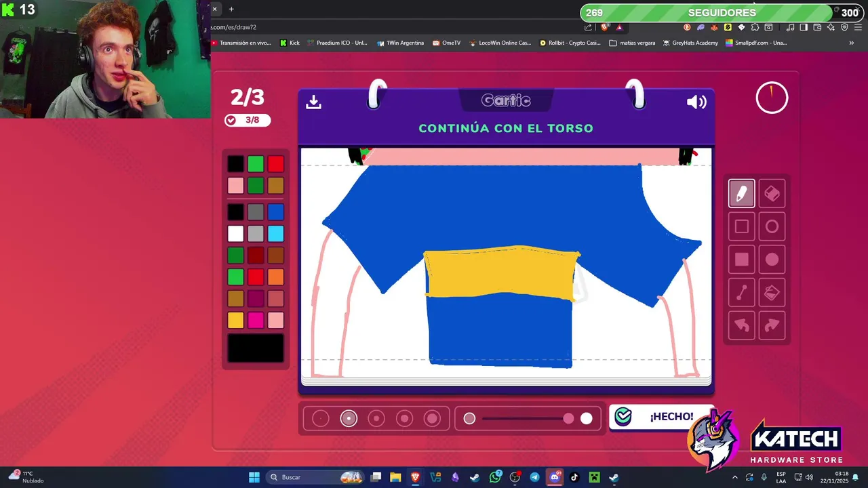Open the browser extensions puzzle icon

tap(755, 27)
